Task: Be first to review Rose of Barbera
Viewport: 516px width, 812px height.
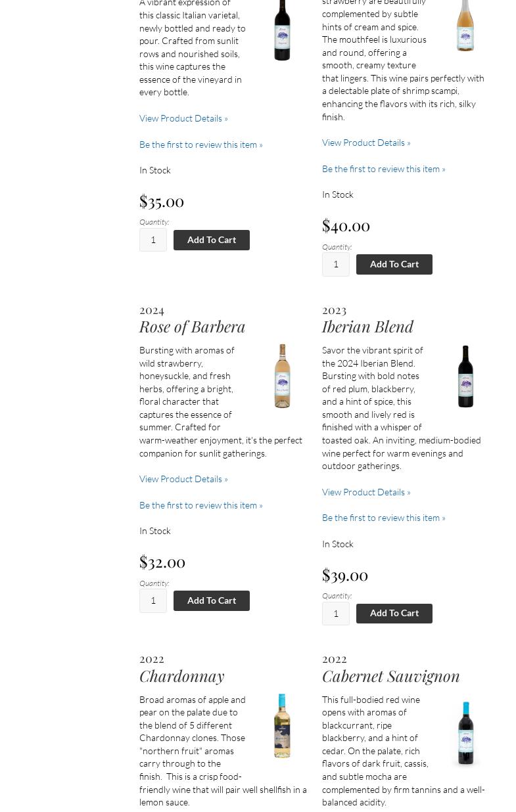Action: click(200, 505)
